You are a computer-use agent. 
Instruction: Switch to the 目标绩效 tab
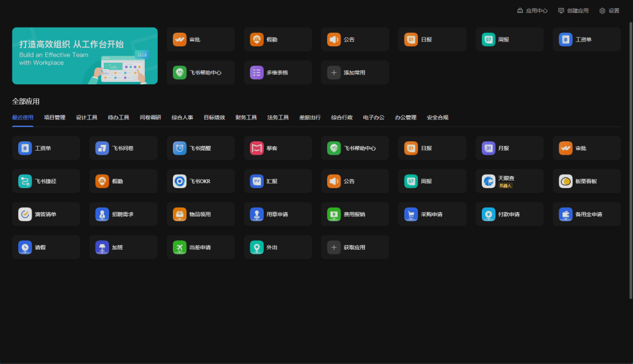coord(214,117)
